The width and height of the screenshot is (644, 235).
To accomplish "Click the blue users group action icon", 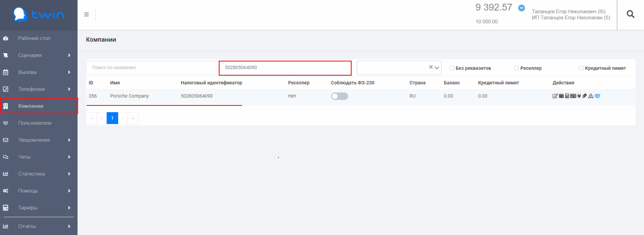I will pyautogui.click(x=597, y=96).
